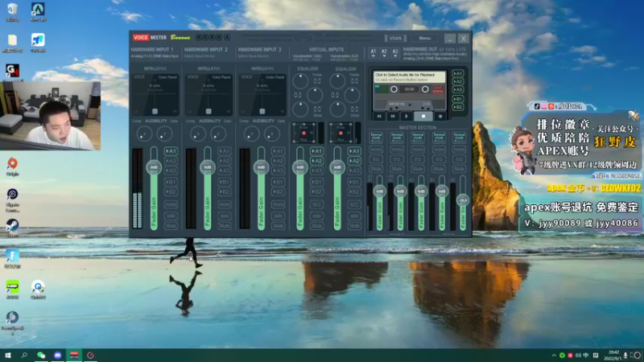The image size is (644, 362).
Task: Mute Hardware Input 1
Action: coord(171,226)
